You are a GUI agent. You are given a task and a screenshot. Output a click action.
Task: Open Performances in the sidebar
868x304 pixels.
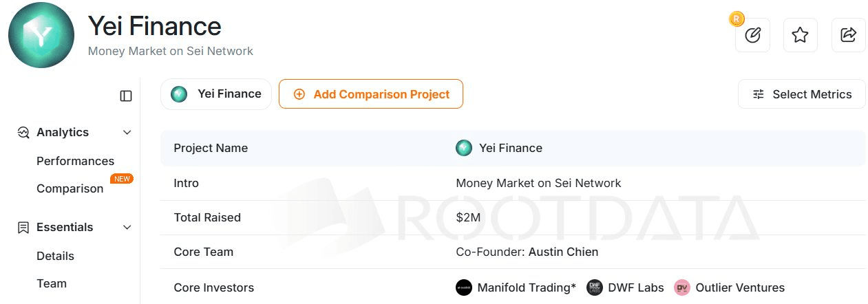point(75,161)
